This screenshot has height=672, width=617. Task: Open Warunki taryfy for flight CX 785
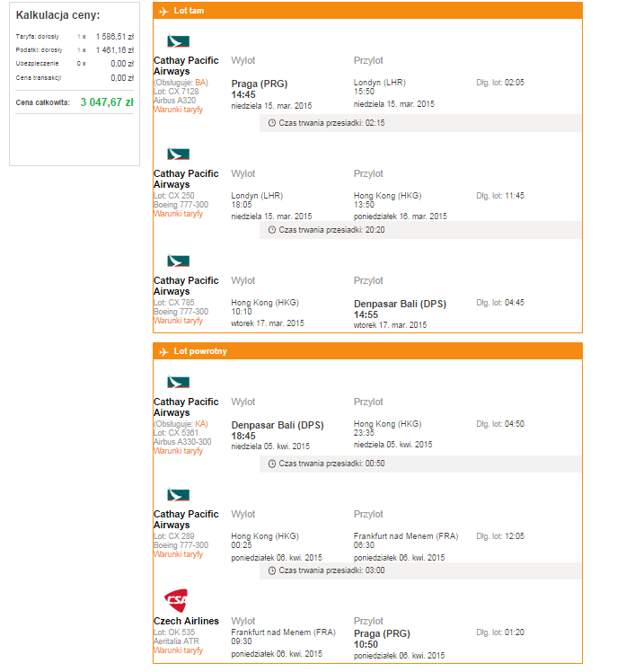[178, 321]
